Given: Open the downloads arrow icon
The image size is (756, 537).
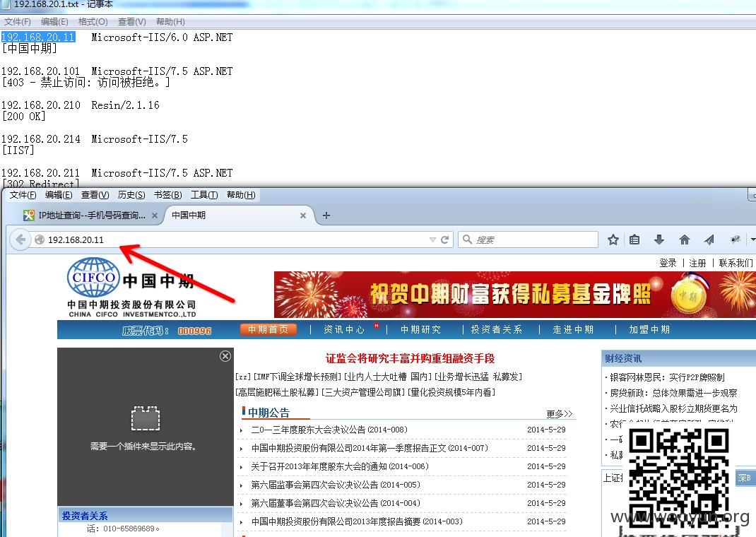Looking at the screenshot, I should click(x=659, y=240).
